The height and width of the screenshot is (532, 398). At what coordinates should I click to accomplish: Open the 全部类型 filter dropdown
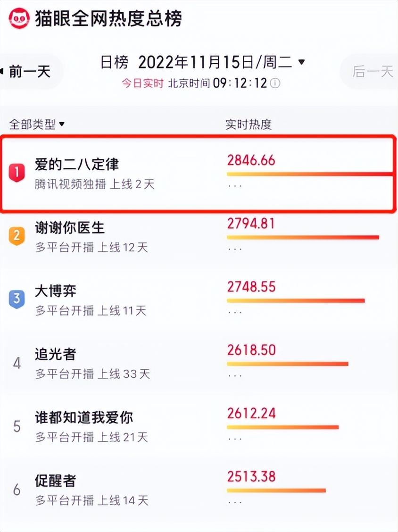[x=35, y=124]
